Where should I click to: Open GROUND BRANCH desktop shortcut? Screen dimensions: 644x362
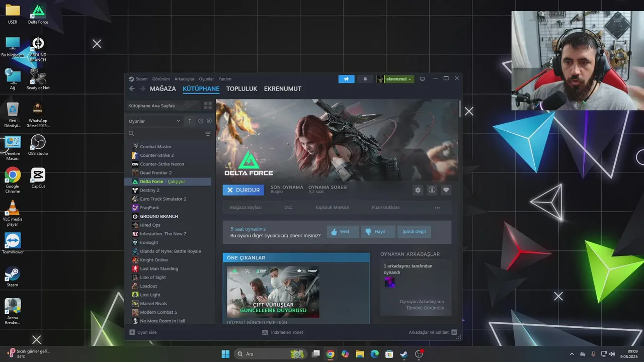pyautogui.click(x=38, y=49)
